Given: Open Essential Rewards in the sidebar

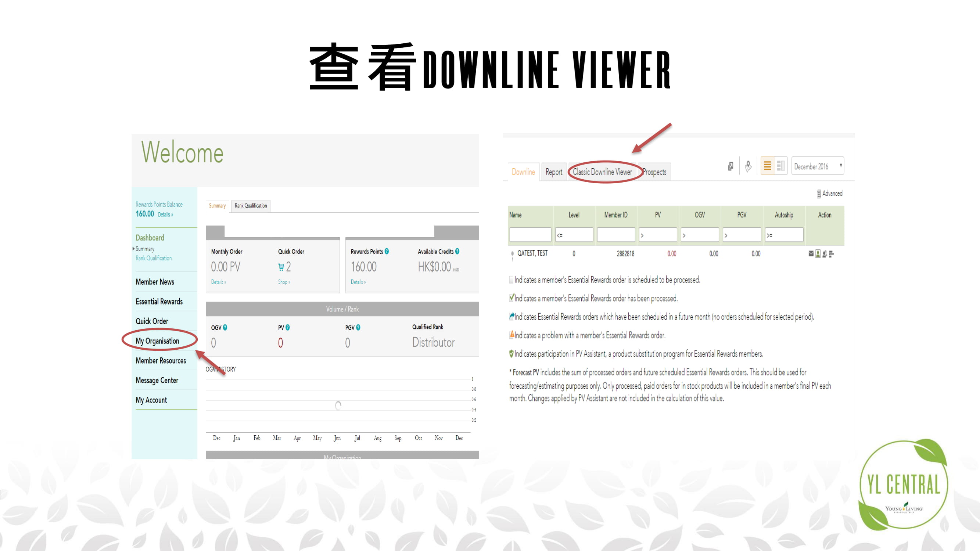Looking at the screenshot, I should [159, 302].
